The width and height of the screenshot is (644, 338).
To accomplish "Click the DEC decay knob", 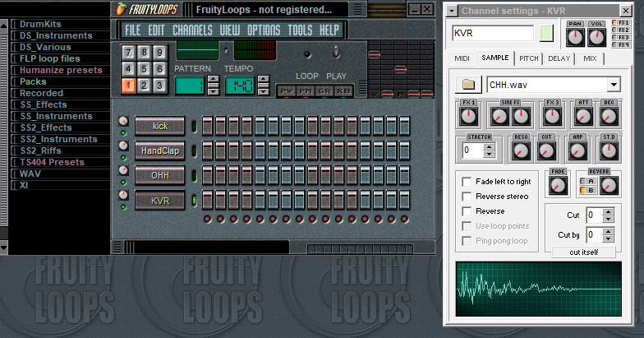I will click(609, 117).
